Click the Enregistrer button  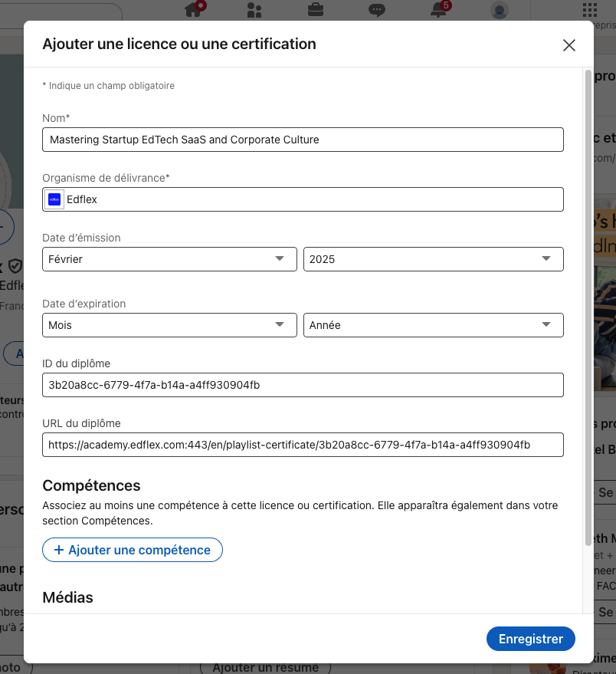coord(530,639)
